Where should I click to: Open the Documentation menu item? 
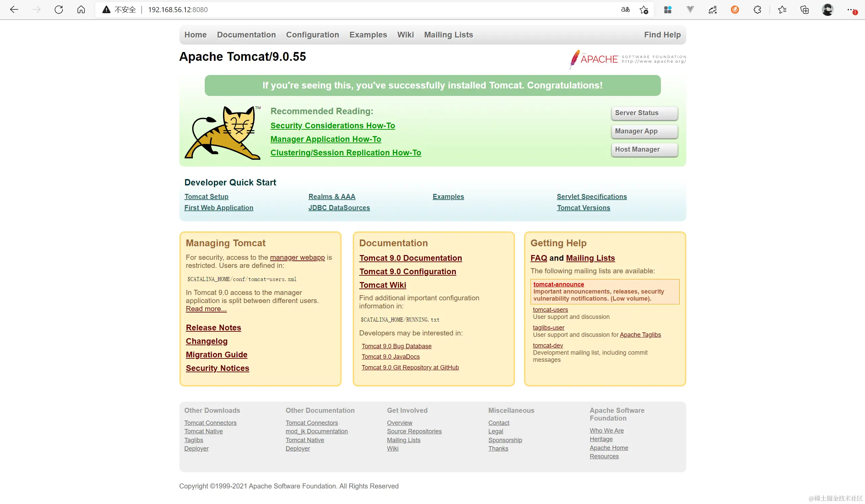[x=246, y=35]
